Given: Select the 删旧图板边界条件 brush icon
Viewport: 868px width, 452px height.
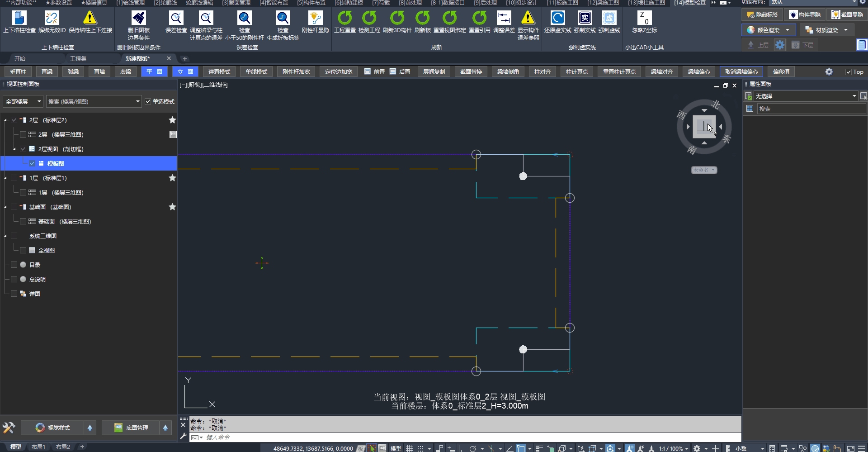Looking at the screenshot, I should (138, 19).
